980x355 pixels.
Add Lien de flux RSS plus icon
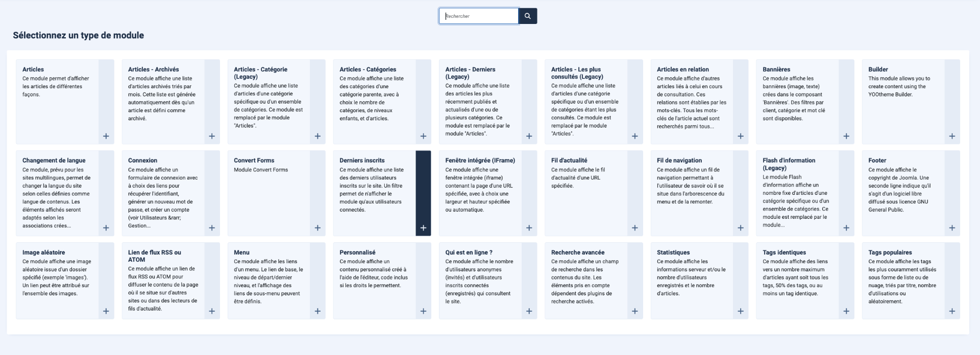click(x=212, y=311)
